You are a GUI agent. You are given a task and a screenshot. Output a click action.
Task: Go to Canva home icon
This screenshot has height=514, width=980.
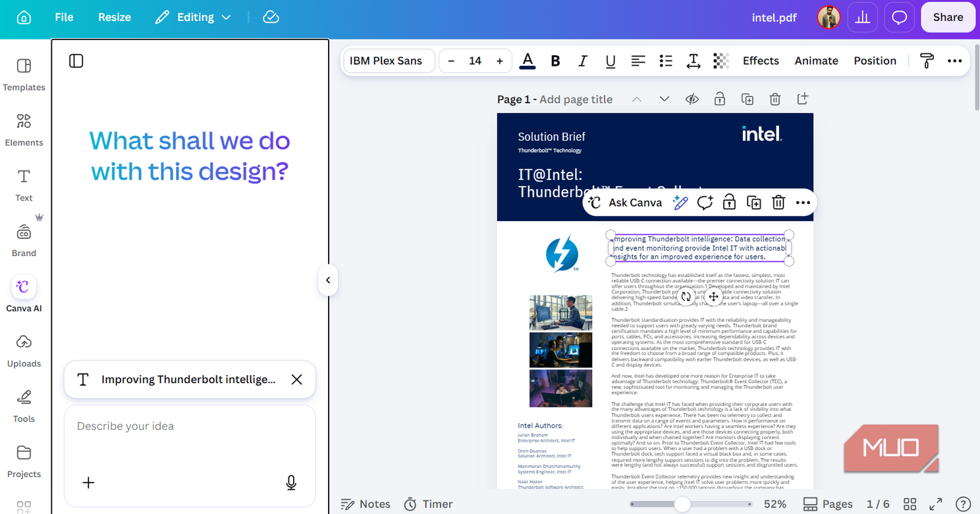(24, 17)
